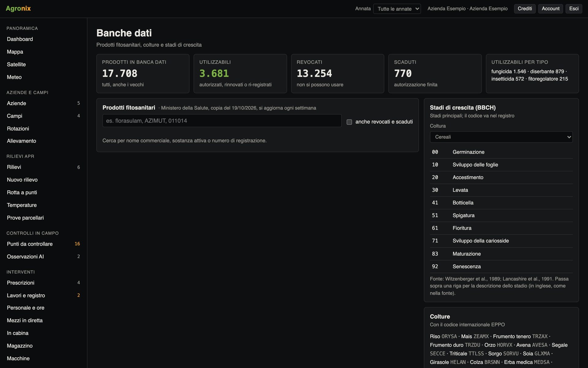Viewport: 588px width, 368px height.
Task: Click the Fioritura growth stage row
Action: 501,228
